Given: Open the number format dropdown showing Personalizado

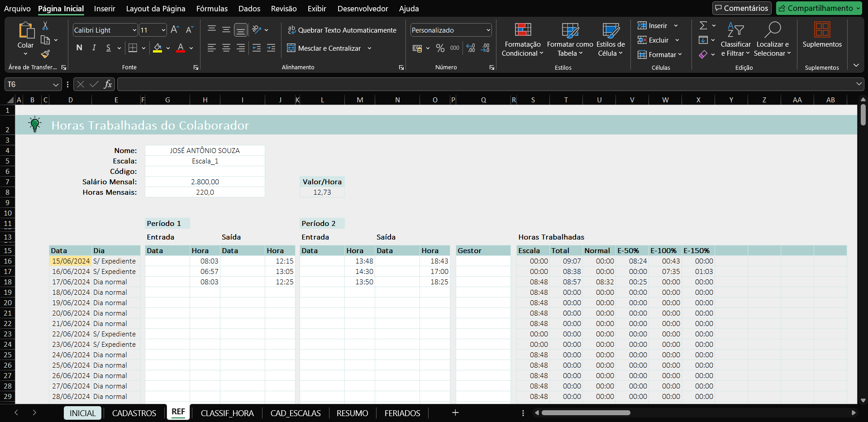Looking at the screenshot, I should [450, 30].
